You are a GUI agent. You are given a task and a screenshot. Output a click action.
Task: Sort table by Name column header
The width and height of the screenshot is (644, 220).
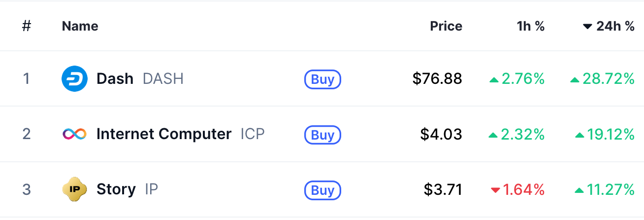80,27
